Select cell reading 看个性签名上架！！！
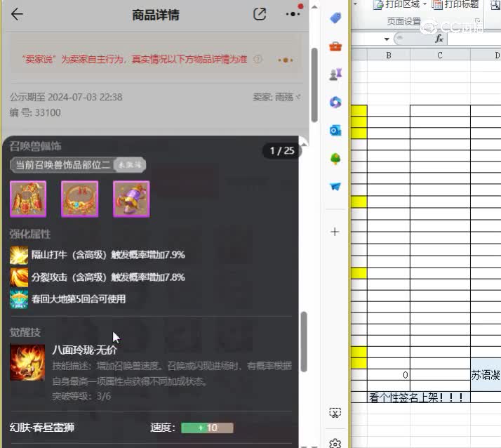Viewport: 501px width, 448px height. (419, 397)
